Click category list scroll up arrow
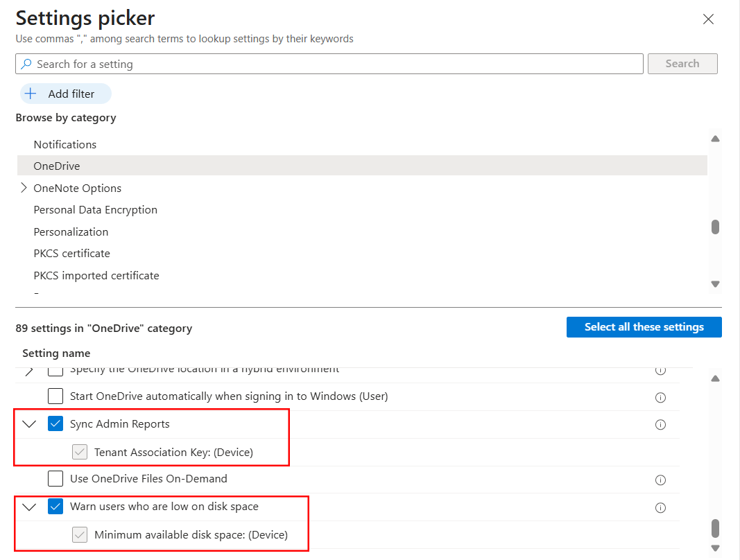The width and height of the screenshot is (740, 560). 716,139
